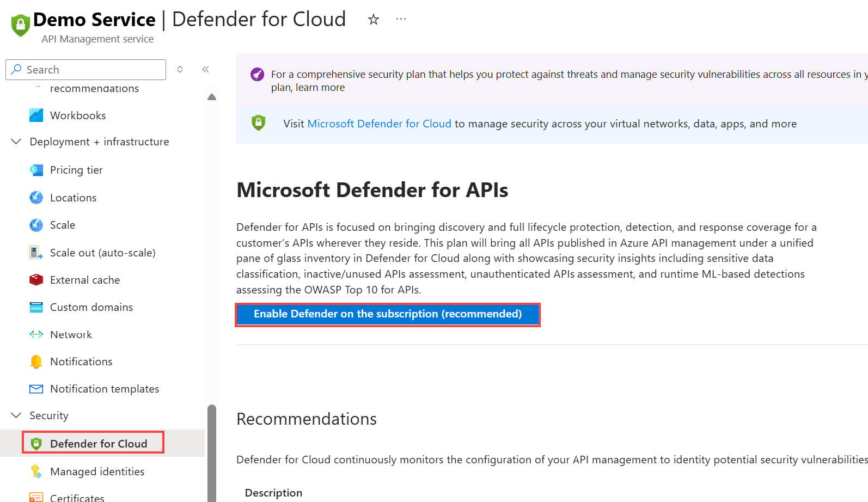868x502 pixels.
Task: Collapse the Security section
Action: (16, 415)
